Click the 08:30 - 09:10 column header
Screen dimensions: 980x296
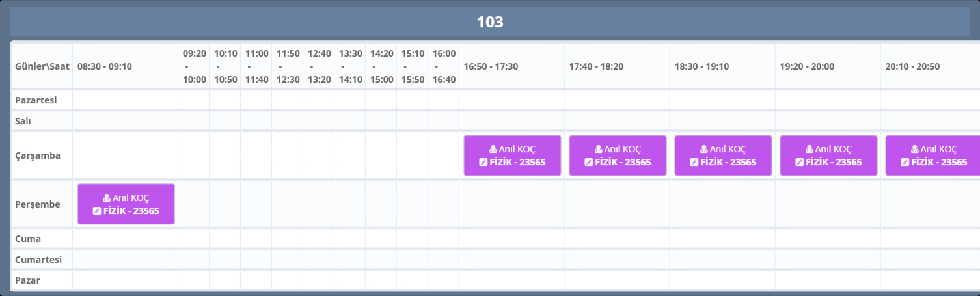tap(105, 66)
